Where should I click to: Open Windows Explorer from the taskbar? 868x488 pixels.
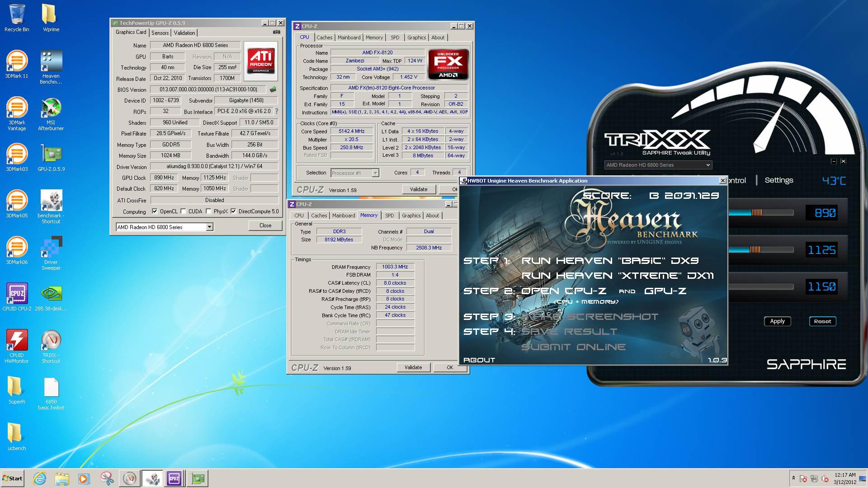click(x=62, y=479)
